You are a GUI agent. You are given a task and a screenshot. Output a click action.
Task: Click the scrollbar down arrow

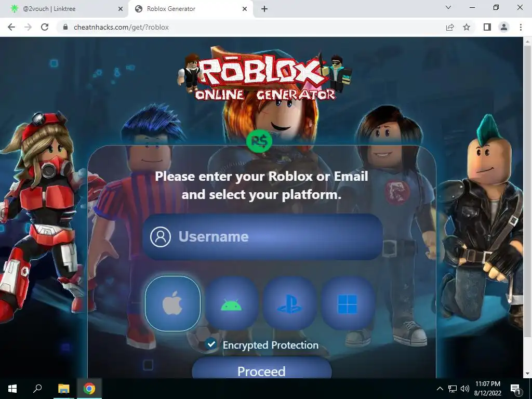[527, 374]
